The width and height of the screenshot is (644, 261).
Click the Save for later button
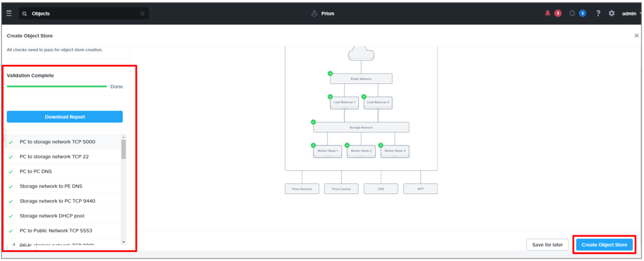547,245
